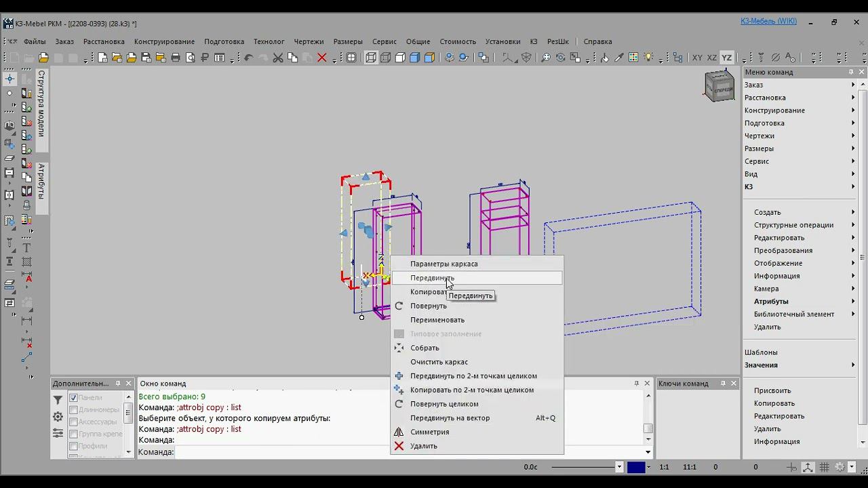Click the scissors Cut icon in toolbar

278,58
